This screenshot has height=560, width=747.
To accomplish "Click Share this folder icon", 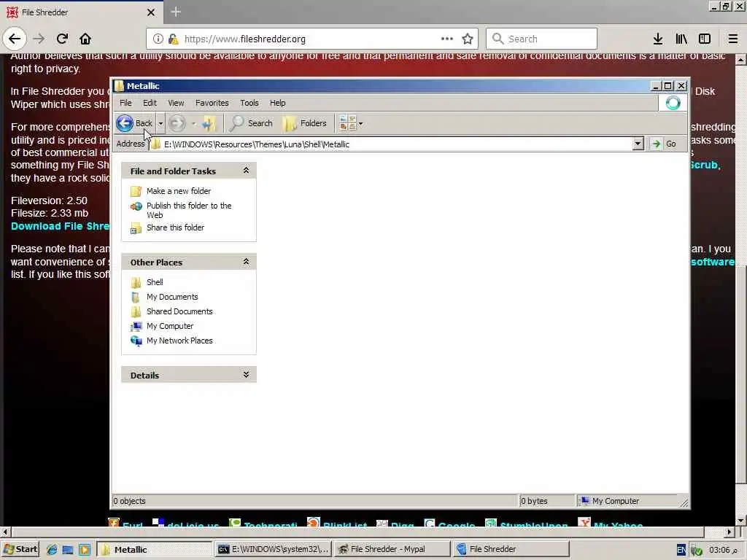I will (x=136, y=228).
